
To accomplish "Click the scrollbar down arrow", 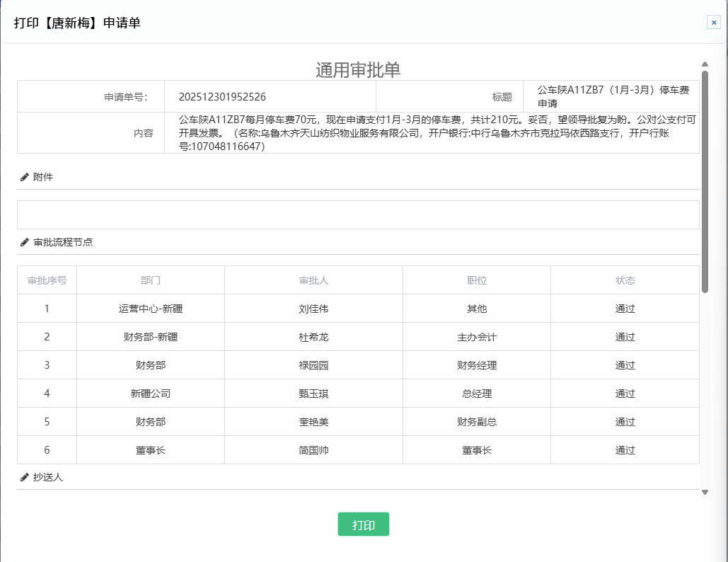I will (705, 492).
